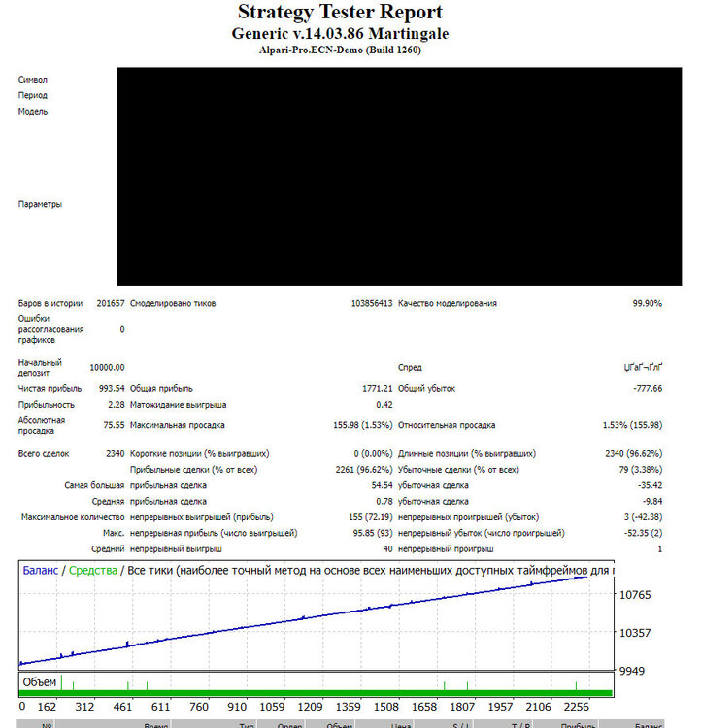The height and width of the screenshot is (728, 701).
Task: Click the Относительная просадка label
Action: point(447,425)
